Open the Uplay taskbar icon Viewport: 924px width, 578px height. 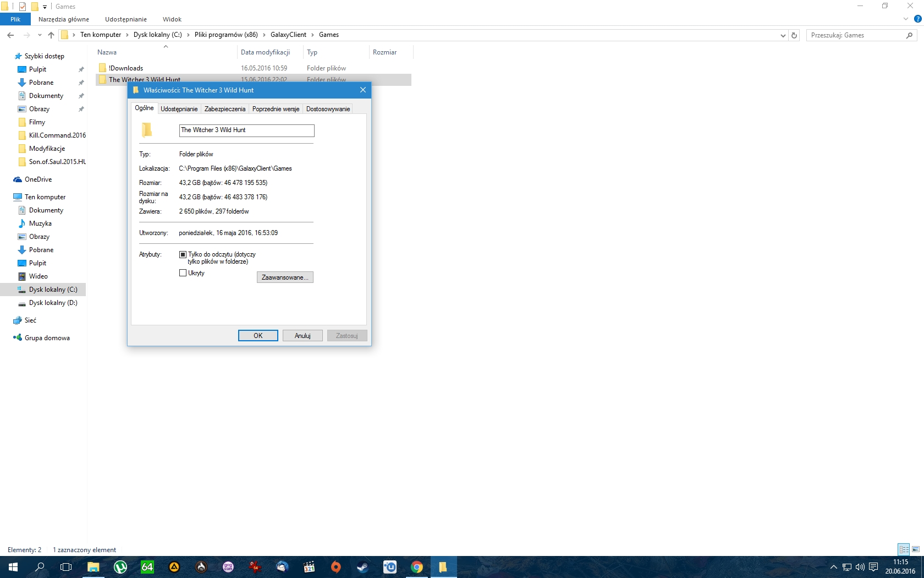point(390,567)
